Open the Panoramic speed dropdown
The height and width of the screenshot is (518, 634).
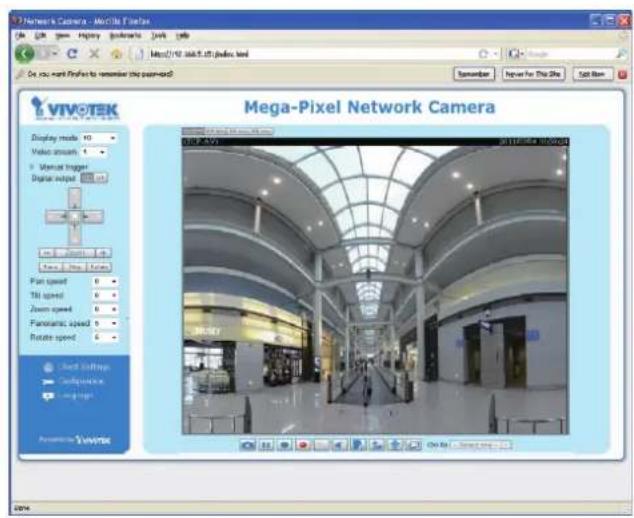(105, 323)
